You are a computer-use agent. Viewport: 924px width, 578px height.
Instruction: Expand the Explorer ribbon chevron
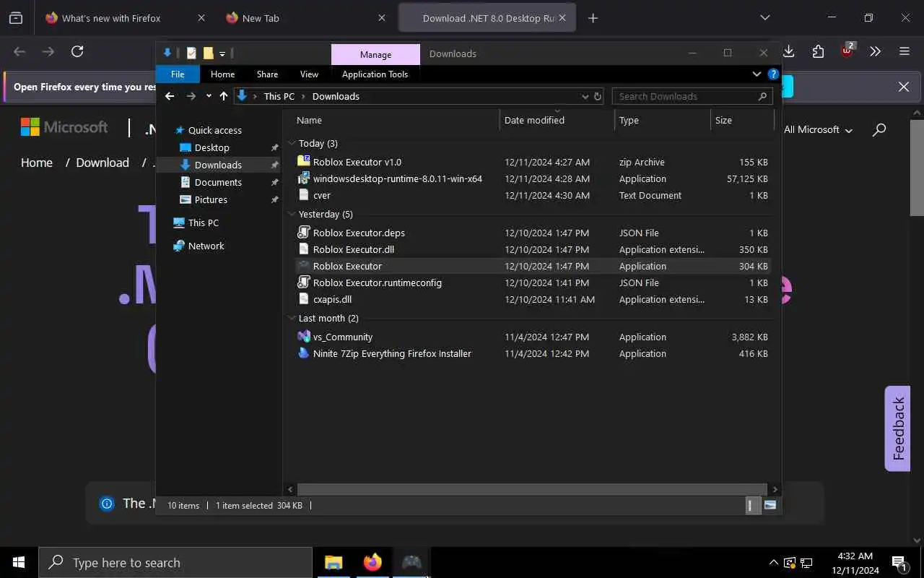click(x=757, y=74)
